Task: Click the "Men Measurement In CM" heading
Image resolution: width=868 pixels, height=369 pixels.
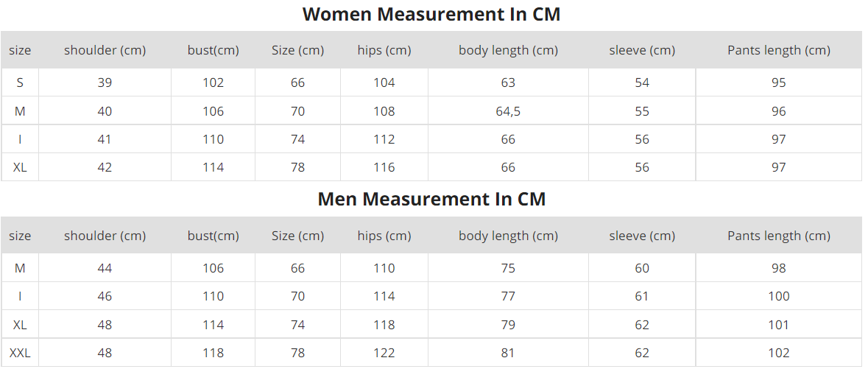Action: click(x=431, y=199)
